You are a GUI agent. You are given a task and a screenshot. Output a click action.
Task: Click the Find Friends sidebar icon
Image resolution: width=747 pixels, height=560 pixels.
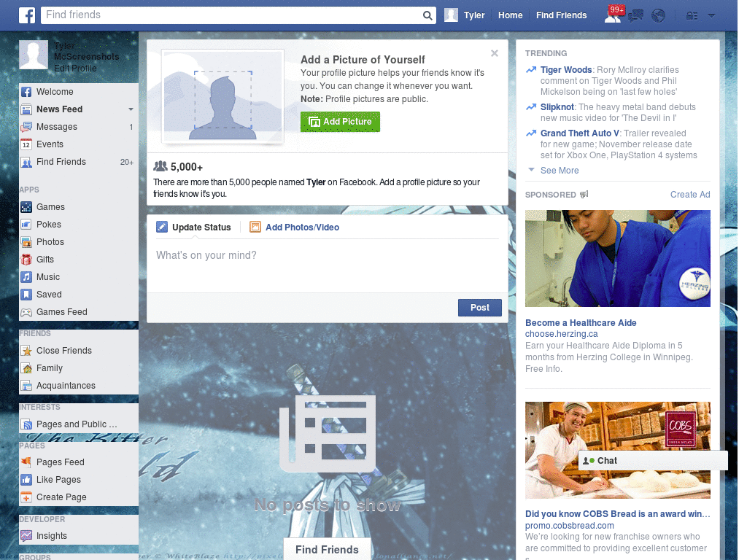(x=26, y=162)
